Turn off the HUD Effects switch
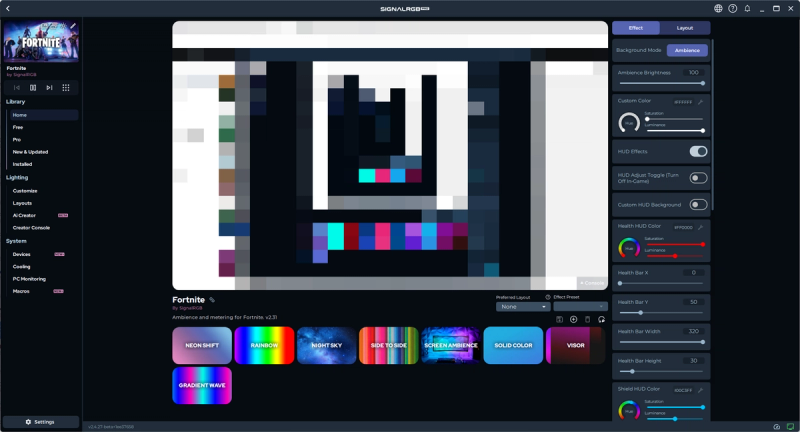 (x=698, y=151)
